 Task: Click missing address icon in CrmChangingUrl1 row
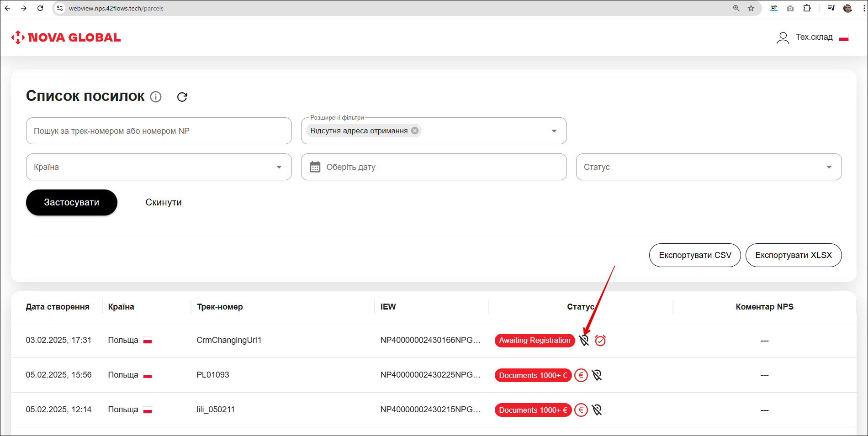[584, 341]
